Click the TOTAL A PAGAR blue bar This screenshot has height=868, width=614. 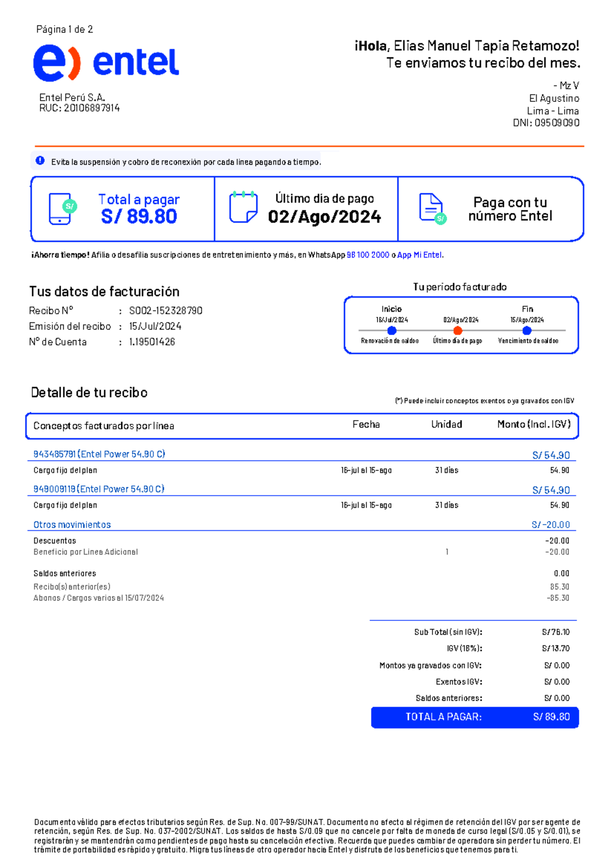(475, 717)
